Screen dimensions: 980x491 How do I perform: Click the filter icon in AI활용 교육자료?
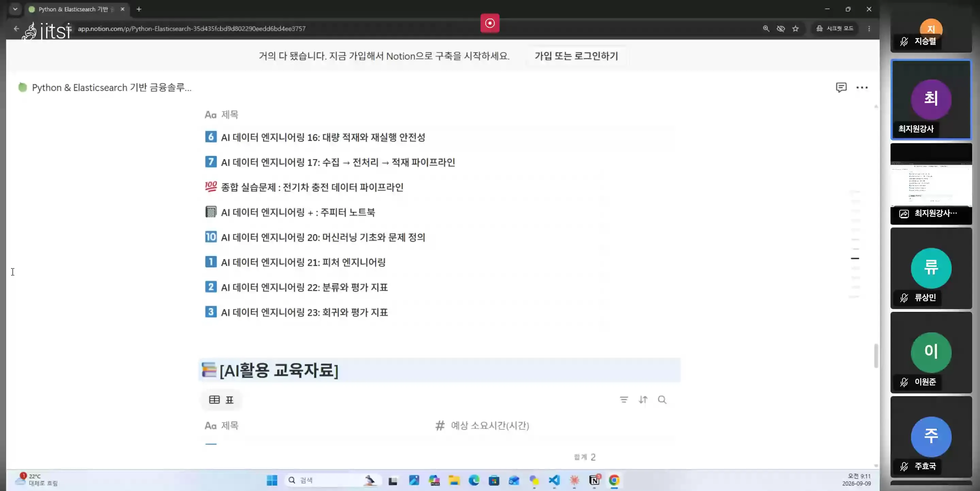623,400
